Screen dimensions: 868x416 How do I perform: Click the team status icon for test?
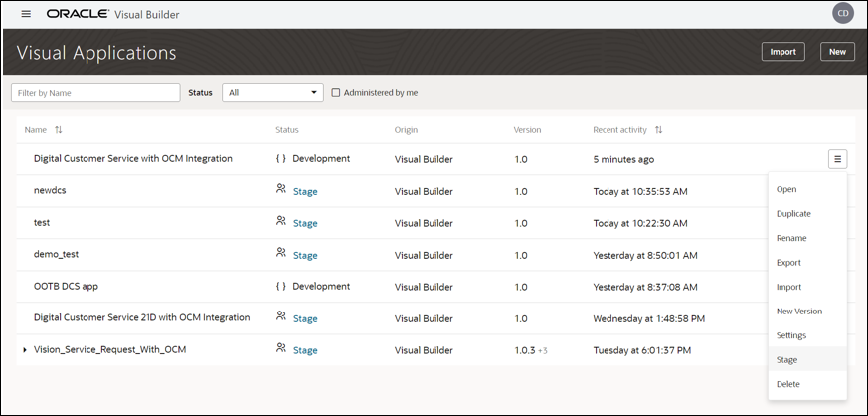[280, 221]
